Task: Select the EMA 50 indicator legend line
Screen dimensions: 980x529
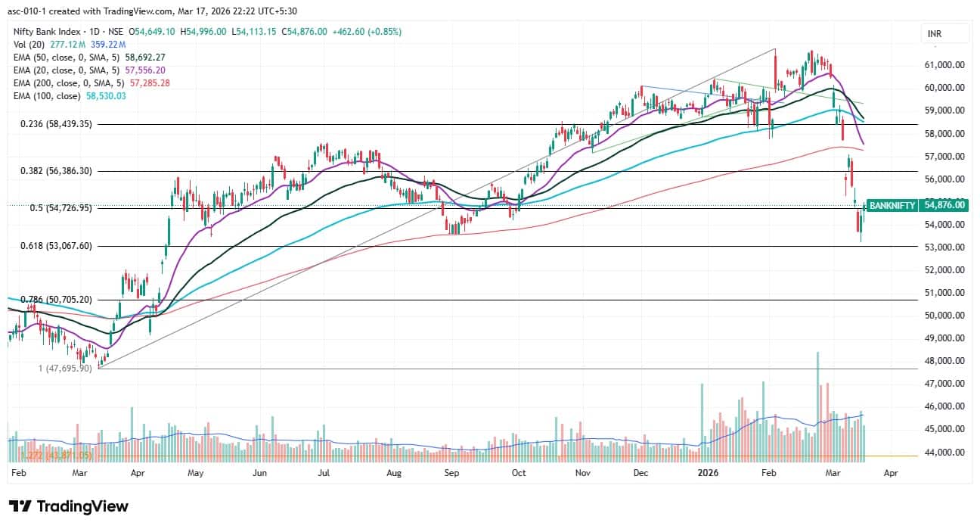Action: pos(88,57)
